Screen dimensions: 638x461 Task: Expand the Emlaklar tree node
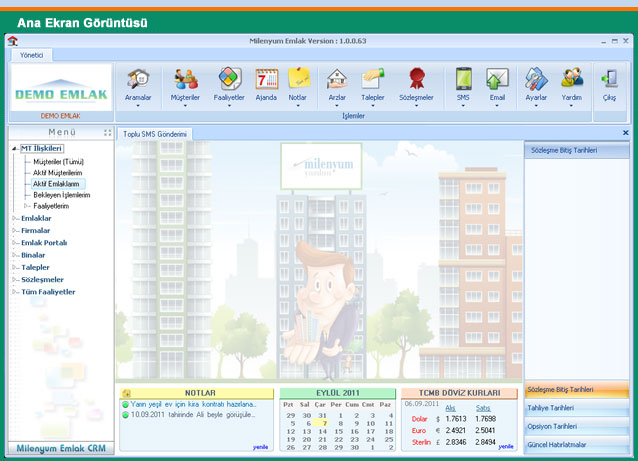coord(15,218)
